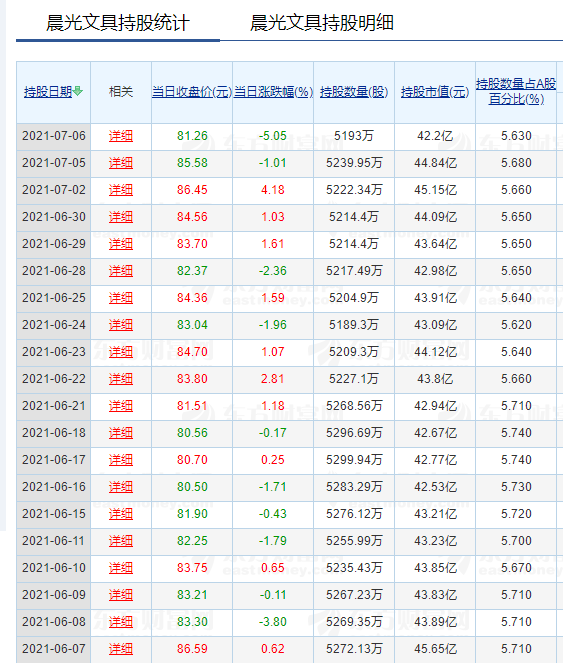Open 详细 link for 2021-07-05
Image resolution: width=563 pixels, height=663 pixels.
(121, 163)
